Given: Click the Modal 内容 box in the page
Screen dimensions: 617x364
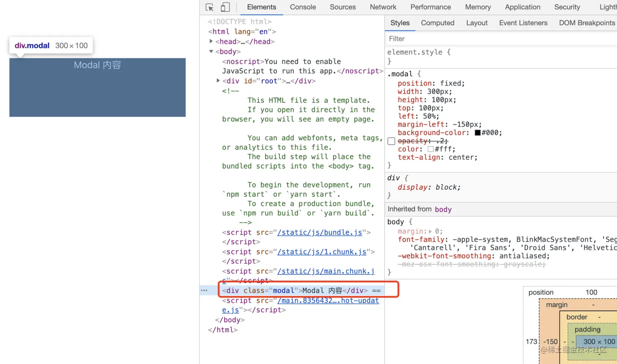Looking at the screenshot, I should pyautogui.click(x=98, y=88).
